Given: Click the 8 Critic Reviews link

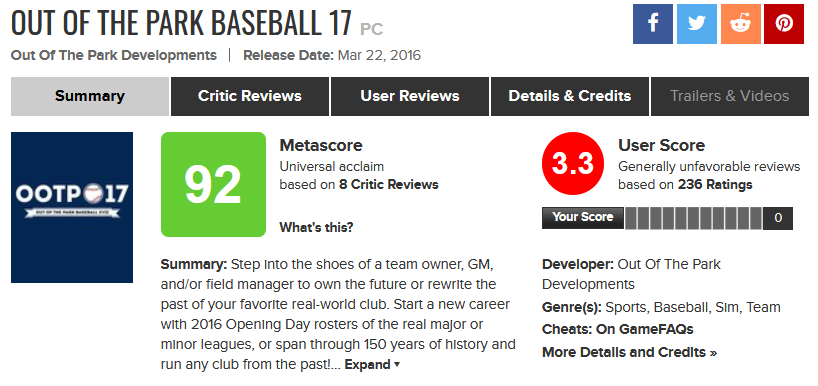Looking at the screenshot, I should point(389,185).
